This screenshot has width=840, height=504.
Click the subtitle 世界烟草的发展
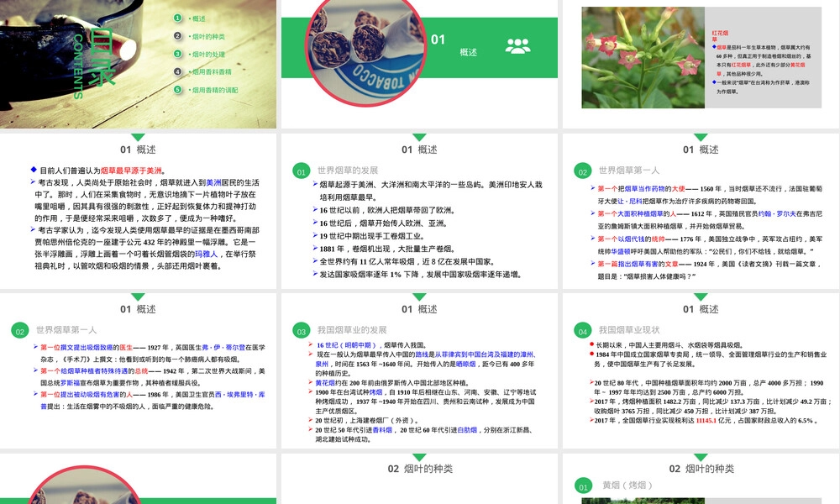(x=348, y=171)
